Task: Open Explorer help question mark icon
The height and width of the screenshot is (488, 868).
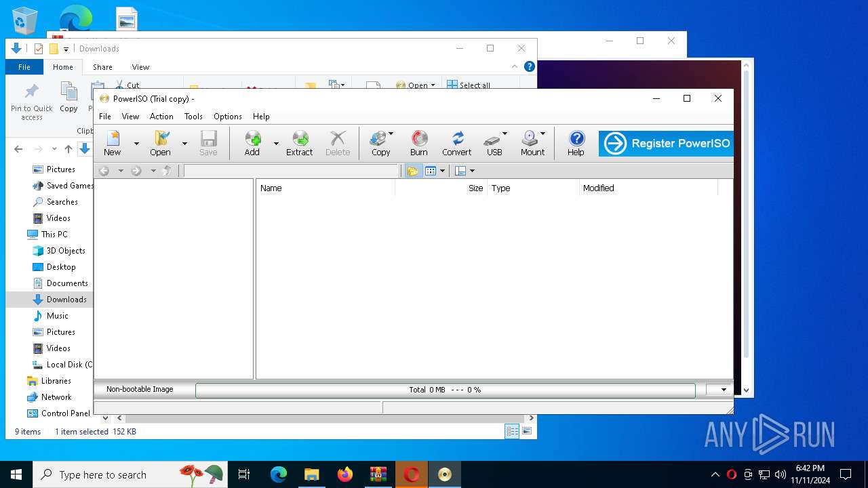Action: click(x=530, y=66)
